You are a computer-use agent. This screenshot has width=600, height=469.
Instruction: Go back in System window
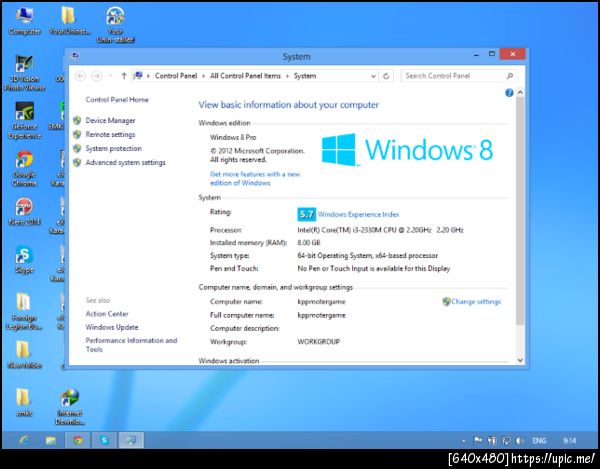point(80,76)
